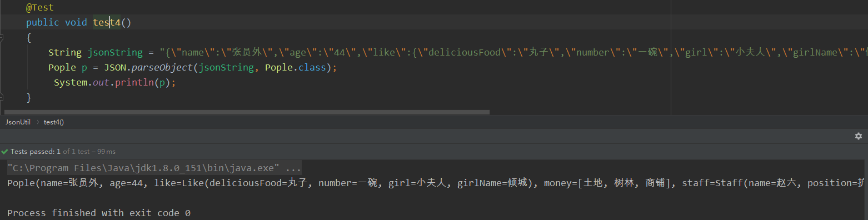Click the test4 method name in editor
The width and height of the screenshot is (868, 220).
coord(107,23)
